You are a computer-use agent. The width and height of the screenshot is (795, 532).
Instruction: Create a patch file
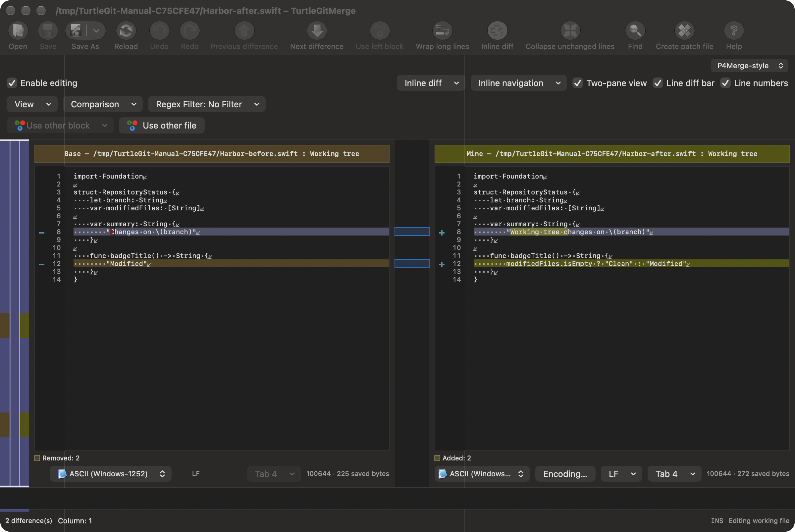[684, 30]
